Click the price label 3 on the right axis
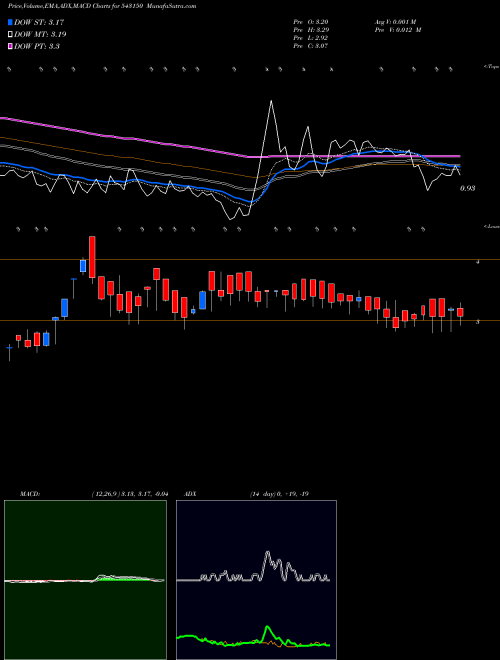This screenshot has width=500, height=660. (477, 322)
